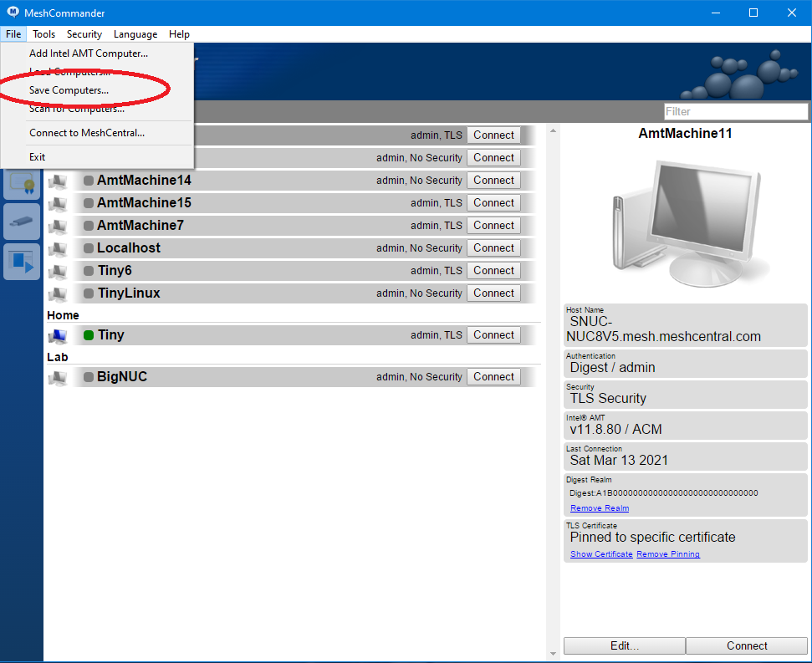Select the Localhost row name
Image resolution: width=812 pixels, height=663 pixels.
129,248
